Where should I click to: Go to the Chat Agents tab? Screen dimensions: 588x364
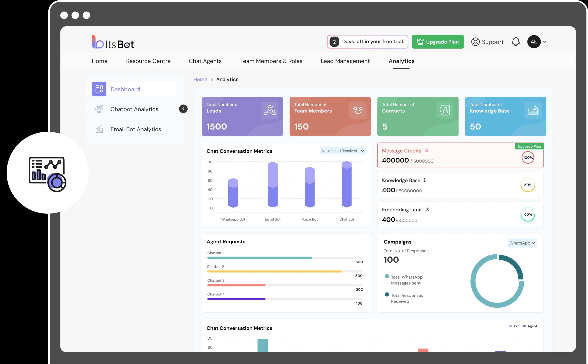pyautogui.click(x=205, y=61)
